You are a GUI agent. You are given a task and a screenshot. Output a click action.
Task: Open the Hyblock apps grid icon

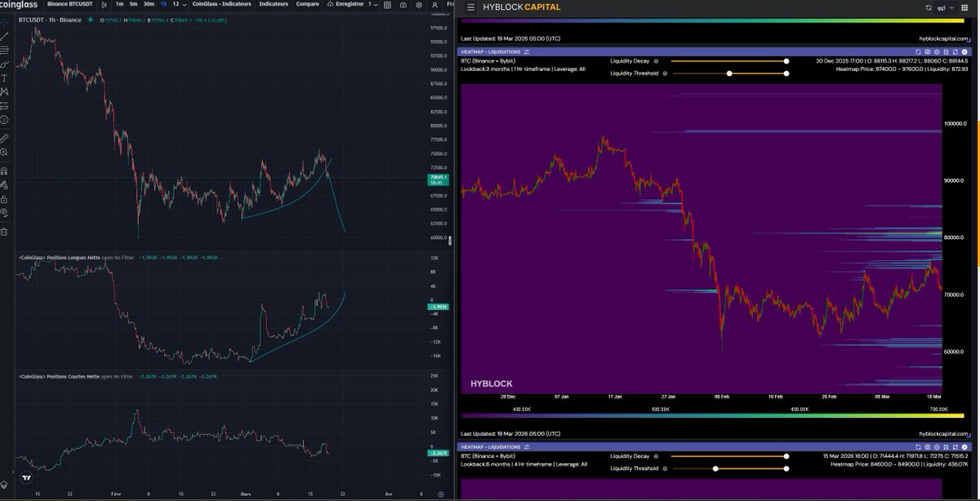(x=964, y=7)
